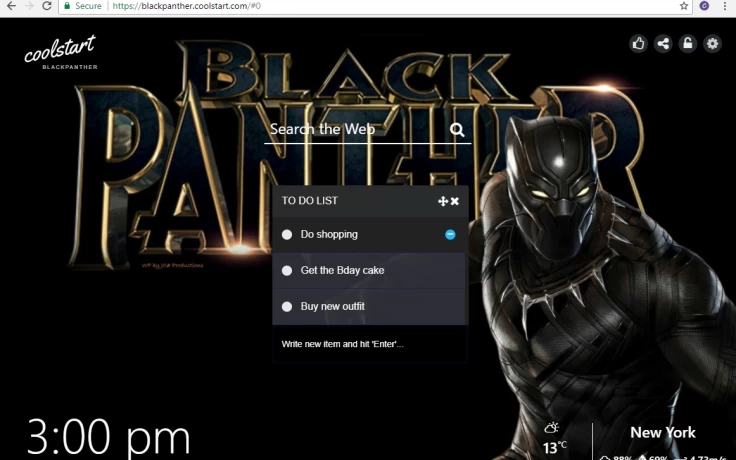The image size is (736, 460).
Task: Click the magnifying glass search icon
Action: [x=457, y=130]
